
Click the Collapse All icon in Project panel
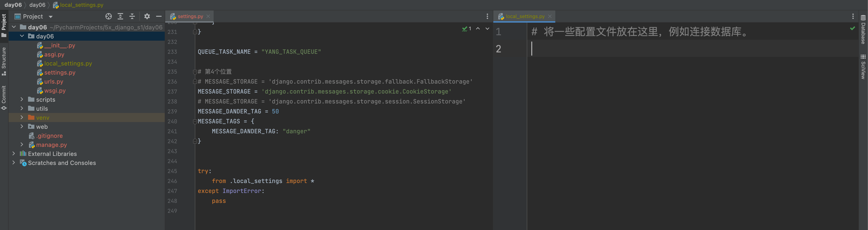tap(132, 16)
